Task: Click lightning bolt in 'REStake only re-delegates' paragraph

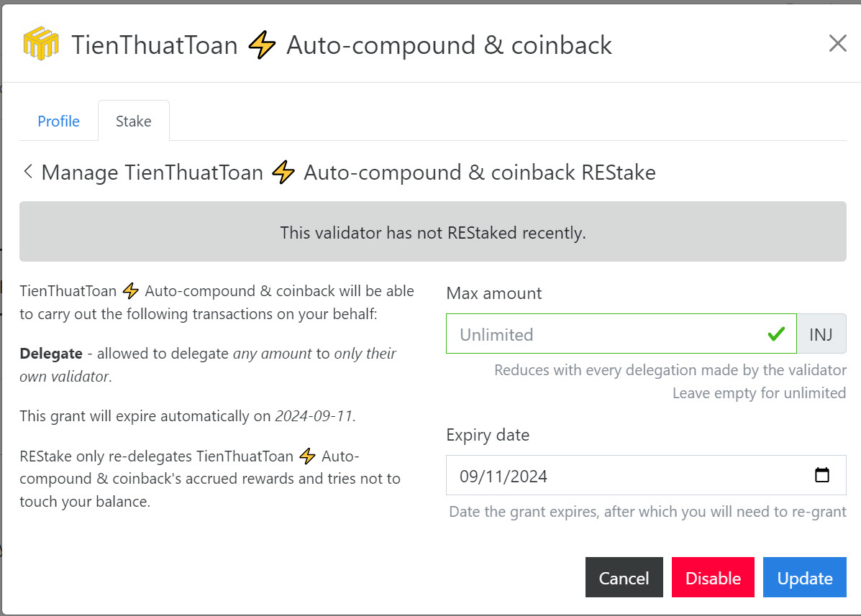Action: point(308,456)
